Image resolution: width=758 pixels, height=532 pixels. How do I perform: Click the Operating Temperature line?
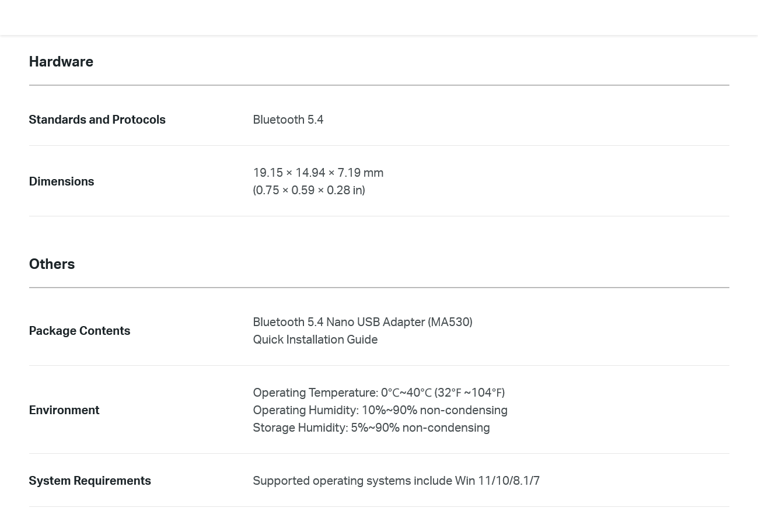379,393
